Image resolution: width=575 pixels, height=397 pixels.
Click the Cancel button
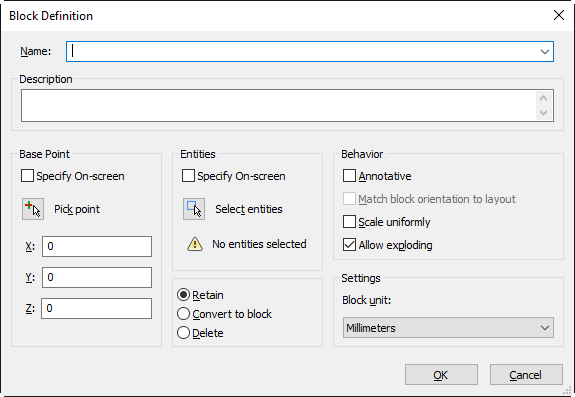pyautogui.click(x=526, y=375)
